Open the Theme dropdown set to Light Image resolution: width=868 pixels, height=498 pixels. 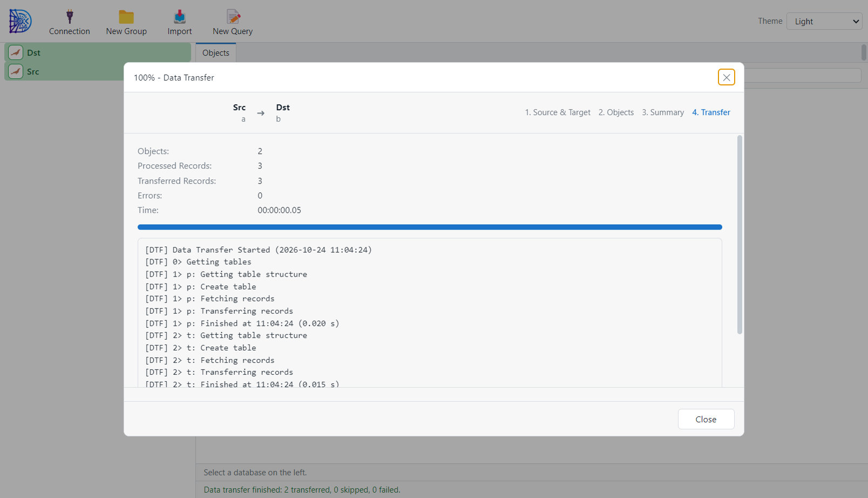point(824,21)
